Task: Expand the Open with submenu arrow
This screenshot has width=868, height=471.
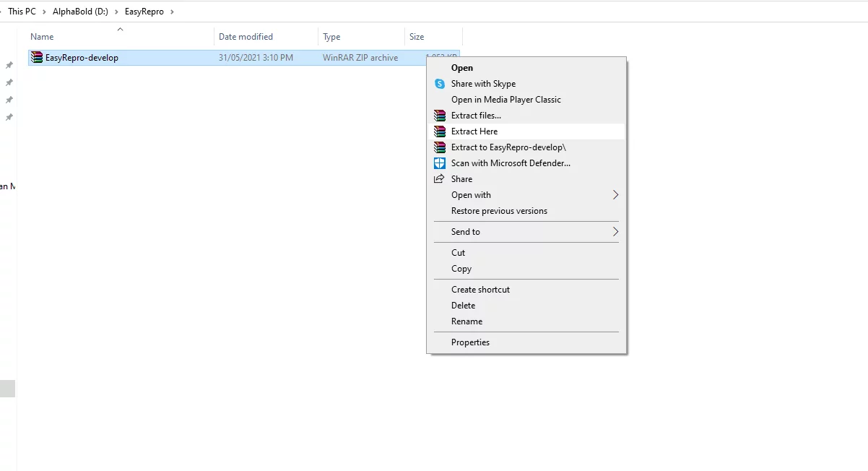Action: 616,195
